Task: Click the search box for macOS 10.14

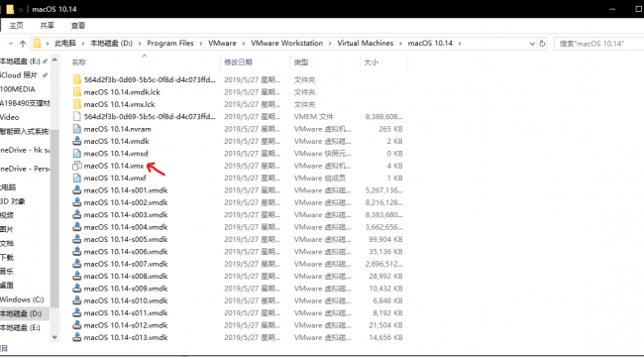Action: click(x=598, y=44)
